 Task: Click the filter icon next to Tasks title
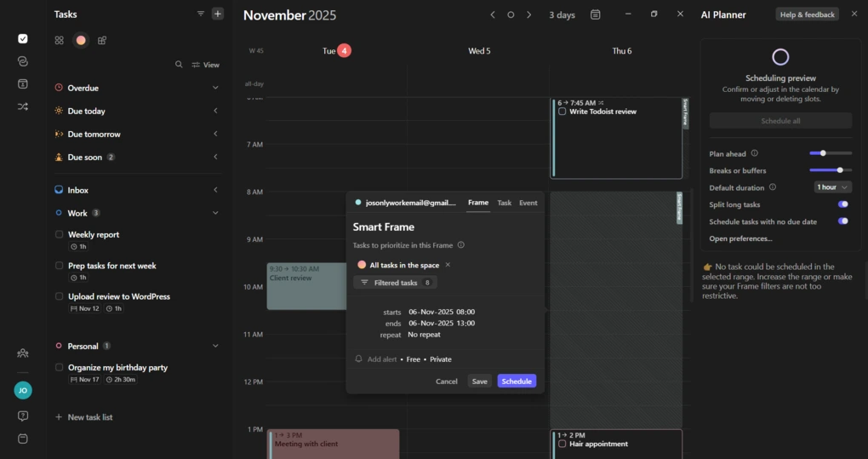coord(200,14)
